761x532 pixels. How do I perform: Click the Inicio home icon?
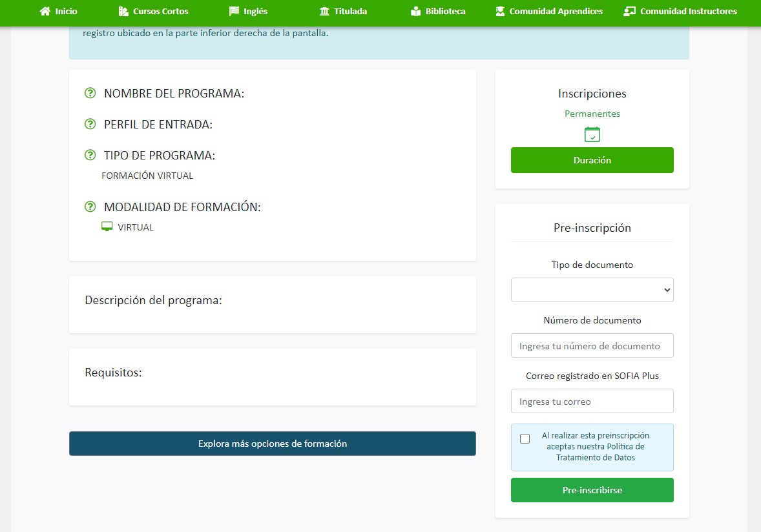[44, 11]
